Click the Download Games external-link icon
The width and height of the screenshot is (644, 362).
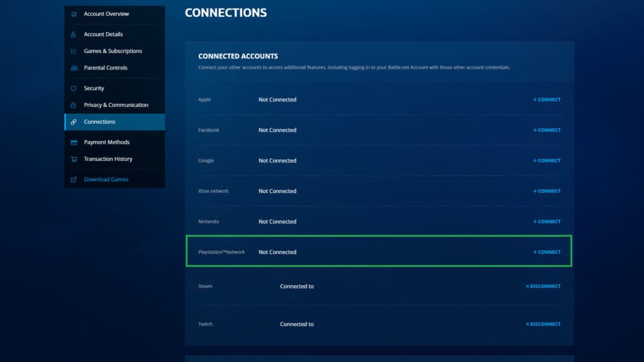click(74, 179)
